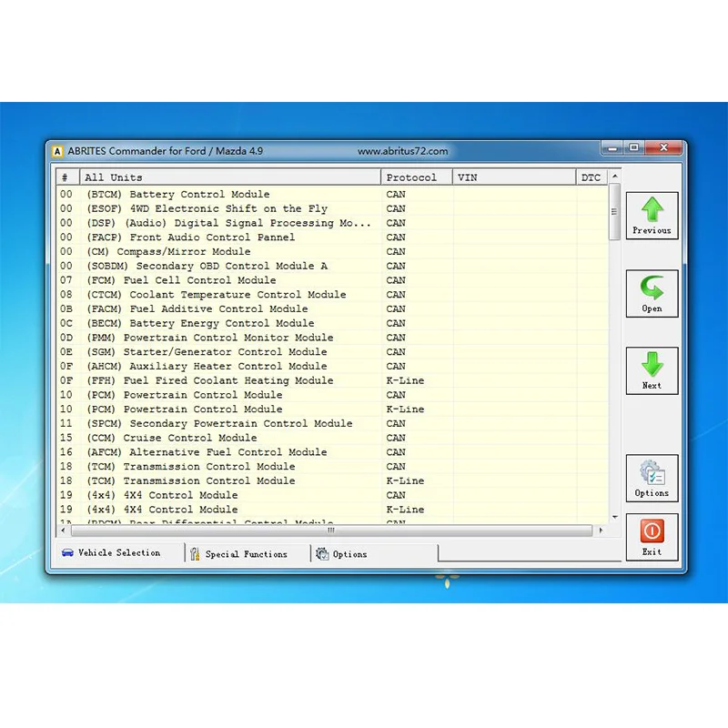Click the Next green down-arrow button
This screenshot has width=728, height=728.
[652, 371]
